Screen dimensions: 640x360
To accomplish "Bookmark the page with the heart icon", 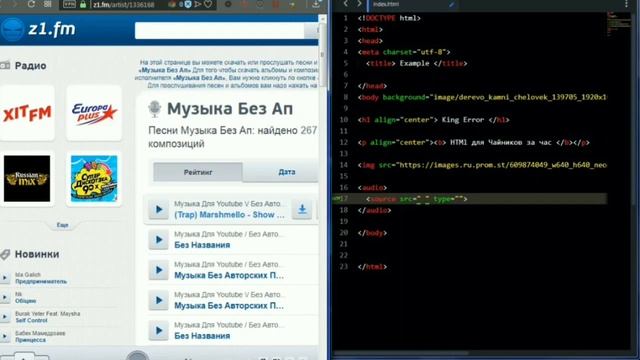I will [208, 4].
